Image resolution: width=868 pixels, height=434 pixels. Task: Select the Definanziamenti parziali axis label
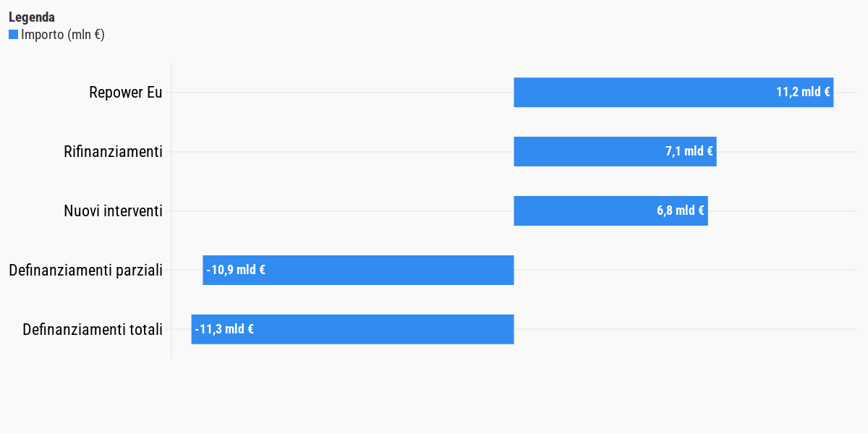click(85, 271)
